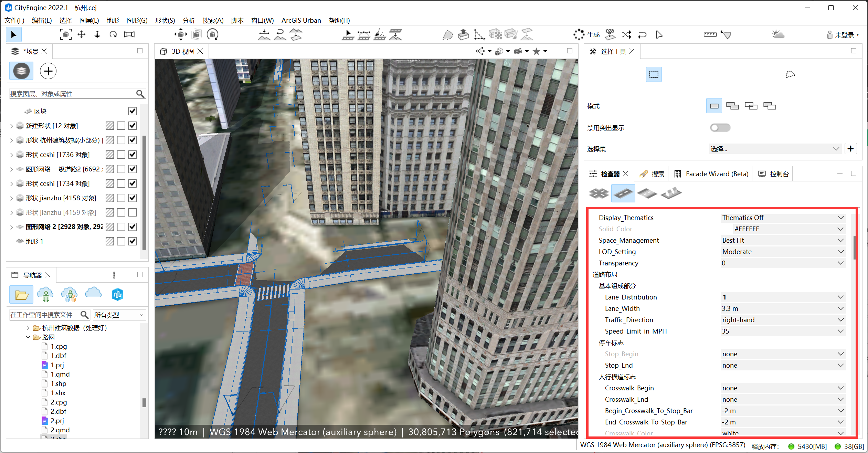
Task: Select the polygon lasso selection tool
Action: [x=790, y=74]
